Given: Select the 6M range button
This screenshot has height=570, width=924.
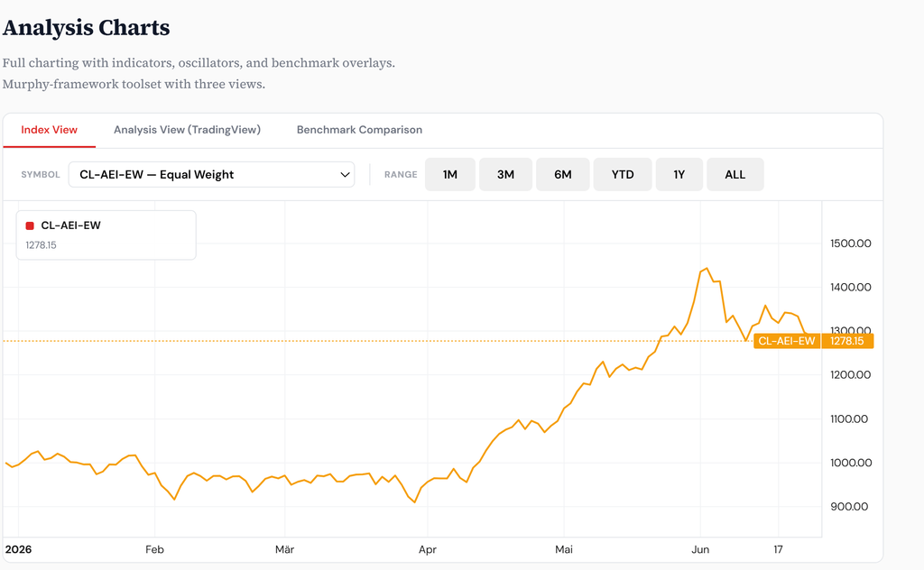Looking at the screenshot, I should (x=563, y=174).
